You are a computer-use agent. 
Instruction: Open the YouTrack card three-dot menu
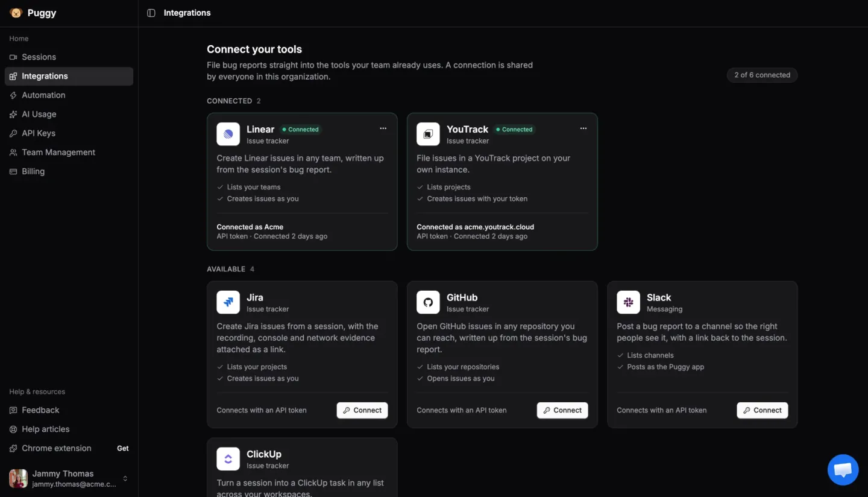click(583, 128)
